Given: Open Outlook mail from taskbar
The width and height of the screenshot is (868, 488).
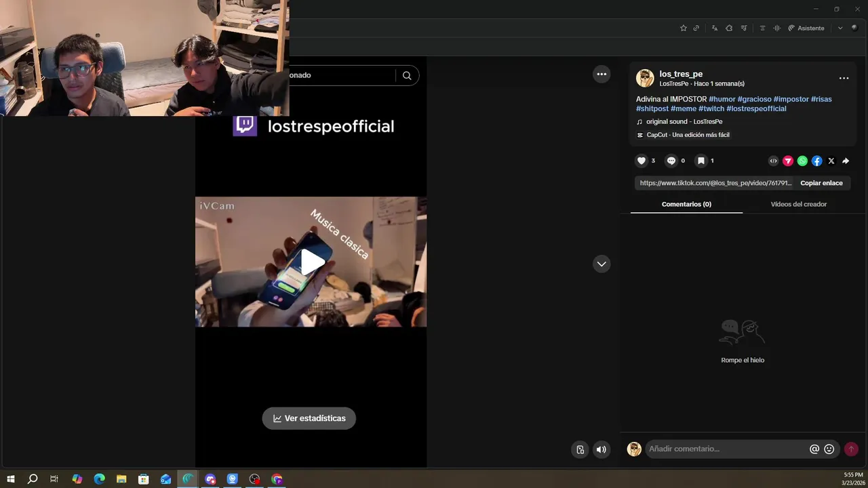Looking at the screenshot, I should point(166,479).
